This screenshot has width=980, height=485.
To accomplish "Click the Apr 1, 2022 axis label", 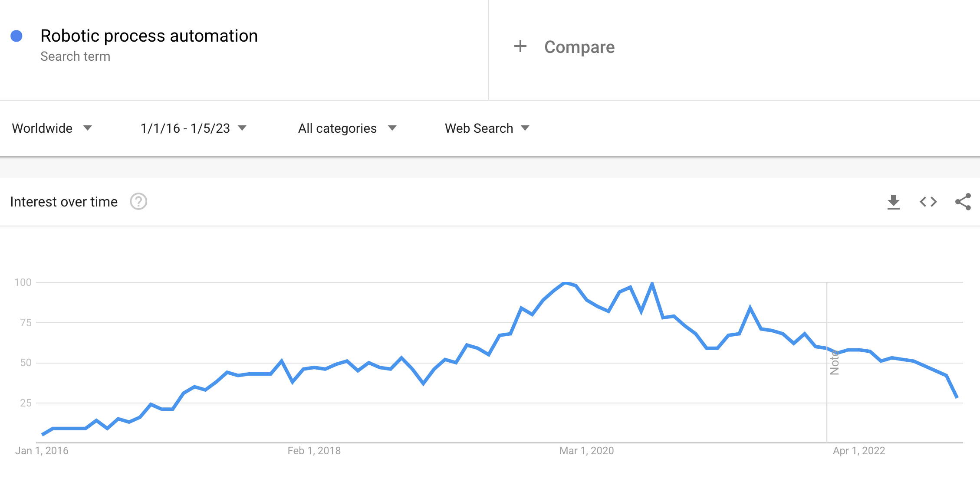I will pyautogui.click(x=858, y=451).
